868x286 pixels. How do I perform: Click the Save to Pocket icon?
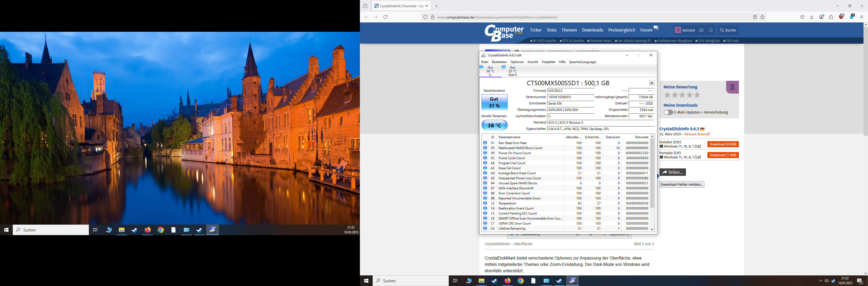[x=802, y=17]
